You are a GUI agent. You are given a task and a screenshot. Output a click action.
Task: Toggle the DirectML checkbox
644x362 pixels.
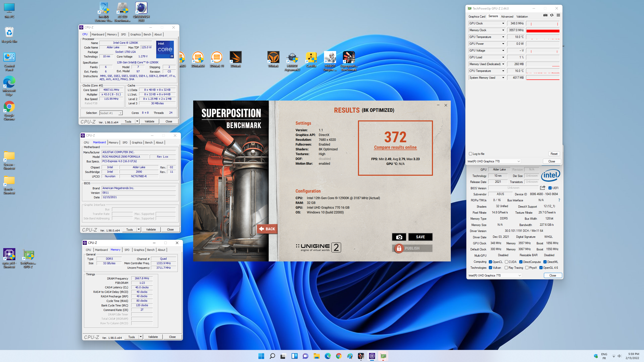click(x=545, y=262)
